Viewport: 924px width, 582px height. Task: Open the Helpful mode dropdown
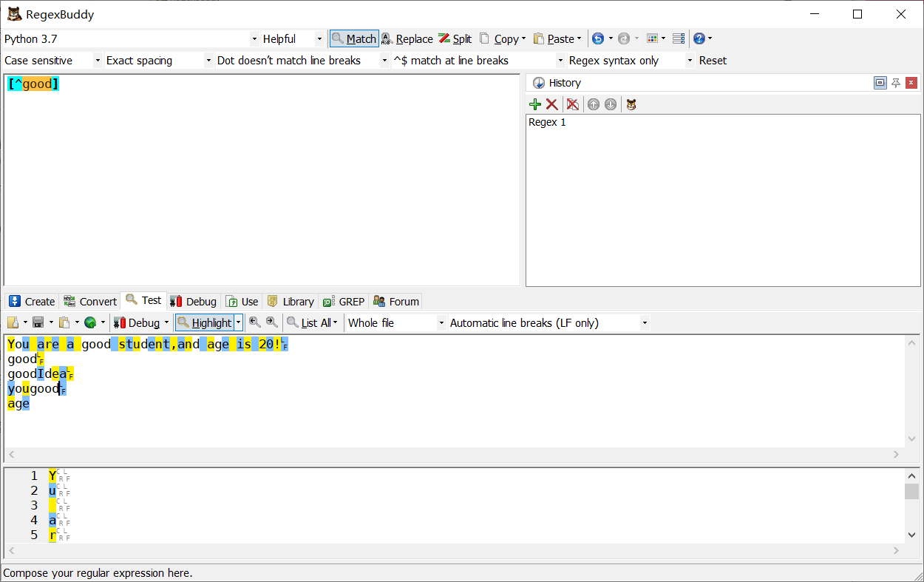[x=319, y=39]
